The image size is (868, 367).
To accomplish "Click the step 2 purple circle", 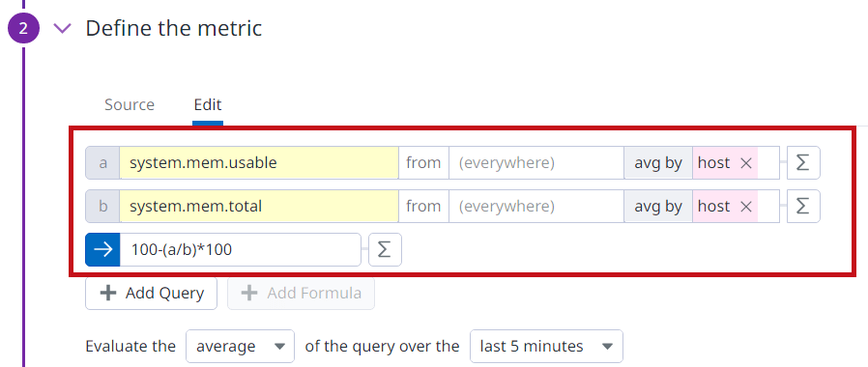I will click(x=23, y=28).
